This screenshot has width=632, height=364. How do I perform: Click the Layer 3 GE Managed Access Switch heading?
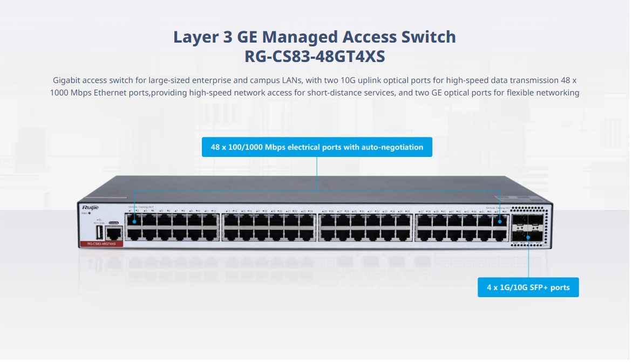[315, 37]
